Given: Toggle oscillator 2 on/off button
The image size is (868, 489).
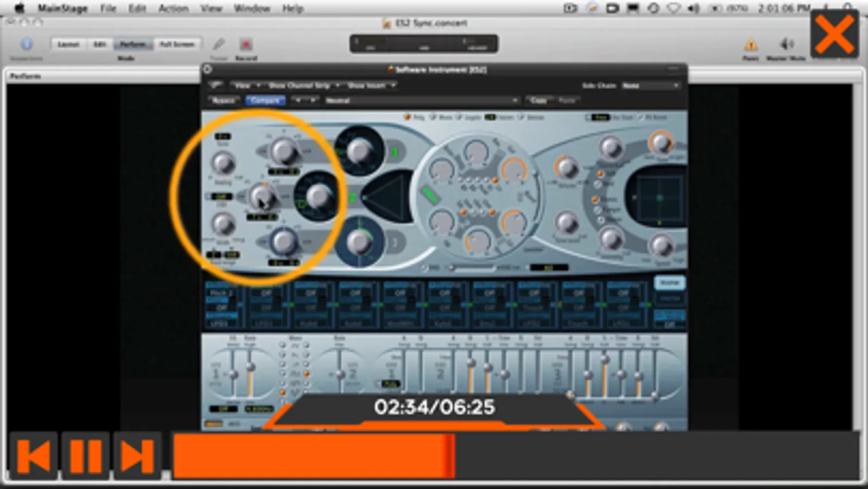Looking at the screenshot, I should (353, 197).
